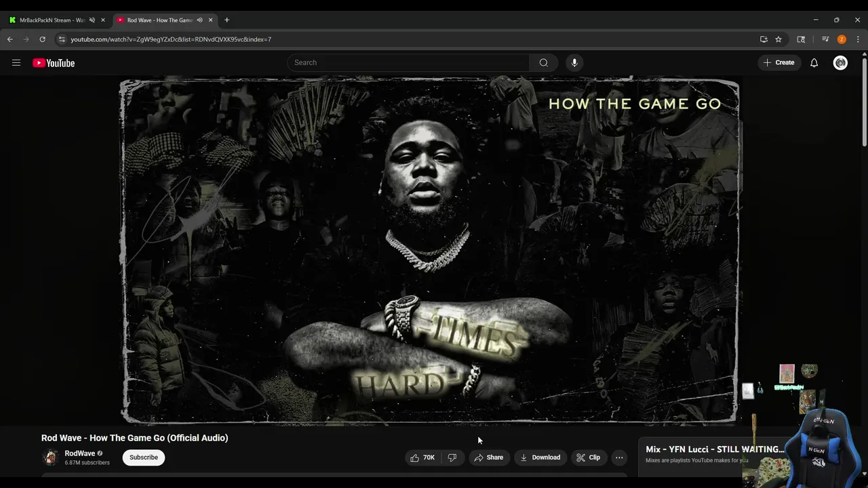Open the YouTube hamburger guide menu
Screen dimensions: 868x488
coord(16,63)
